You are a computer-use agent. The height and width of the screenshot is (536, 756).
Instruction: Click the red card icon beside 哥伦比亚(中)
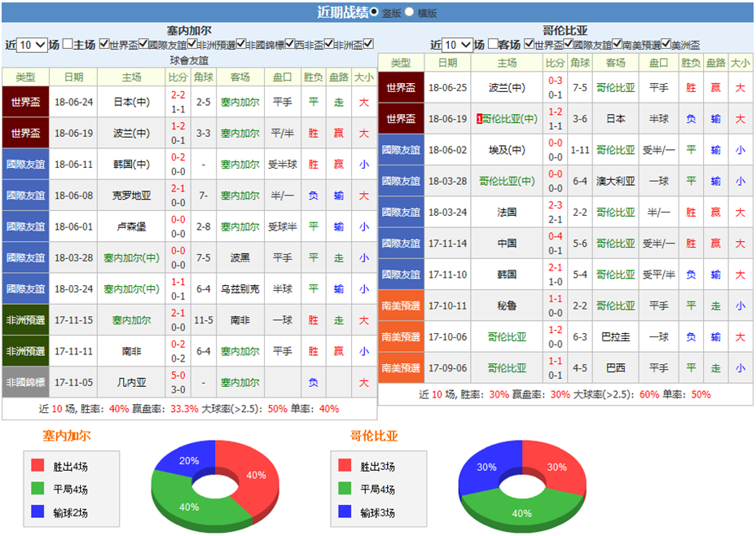[x=479, y=119]
